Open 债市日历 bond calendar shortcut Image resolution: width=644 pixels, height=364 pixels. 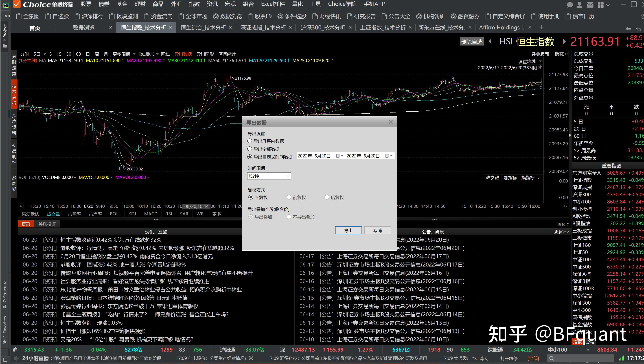580,16
